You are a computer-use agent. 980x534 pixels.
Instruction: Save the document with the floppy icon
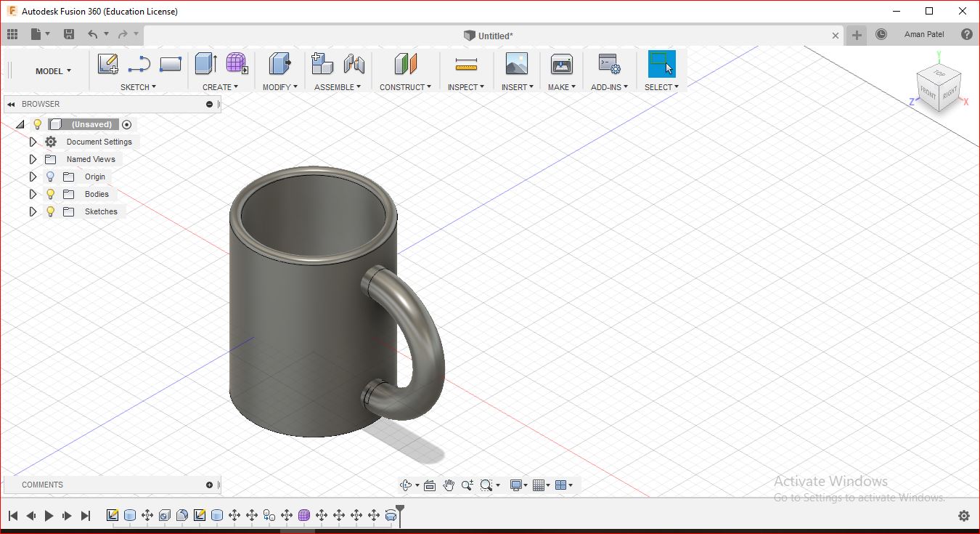[x=69, y=34]
